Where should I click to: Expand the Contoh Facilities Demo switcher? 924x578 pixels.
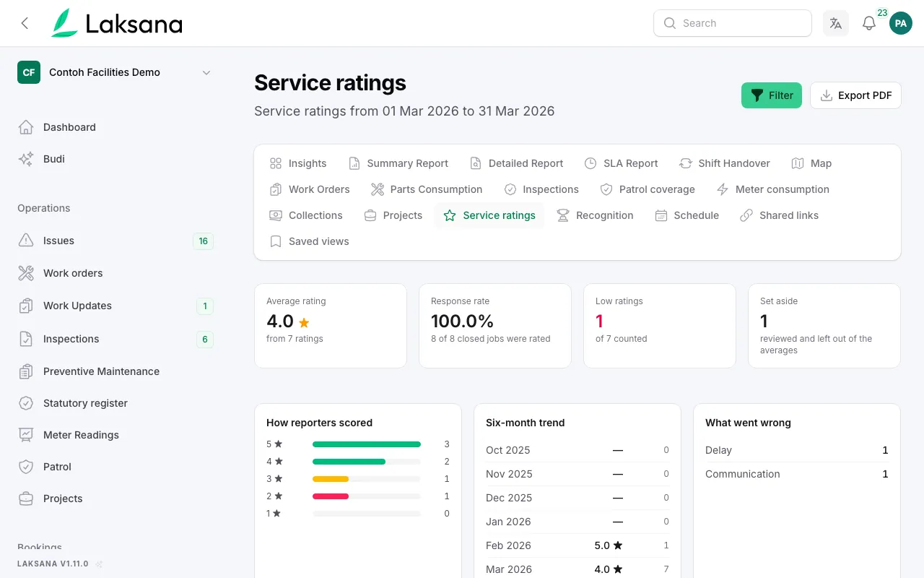click(115, 72)
